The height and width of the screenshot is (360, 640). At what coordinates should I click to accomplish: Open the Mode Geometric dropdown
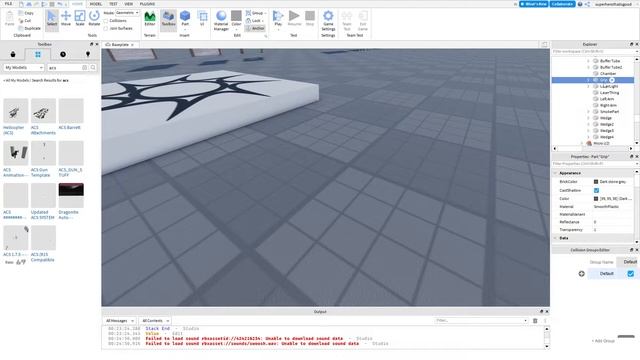click(x=127, y=13)
